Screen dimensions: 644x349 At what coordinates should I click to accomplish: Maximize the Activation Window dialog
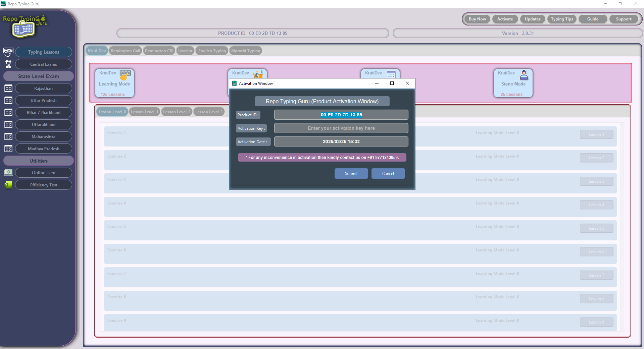click(392, 83)
